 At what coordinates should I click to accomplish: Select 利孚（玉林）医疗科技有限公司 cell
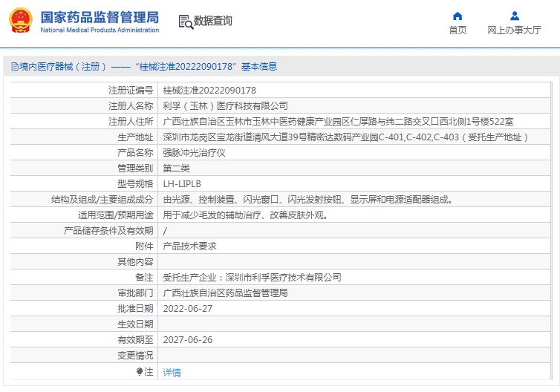click(225, 106)
